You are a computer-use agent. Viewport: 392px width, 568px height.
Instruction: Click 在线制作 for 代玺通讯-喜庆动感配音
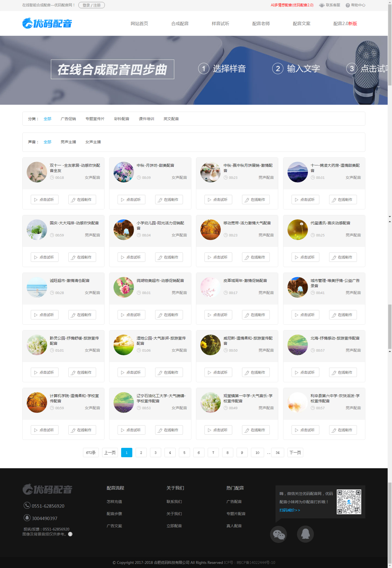343,257
